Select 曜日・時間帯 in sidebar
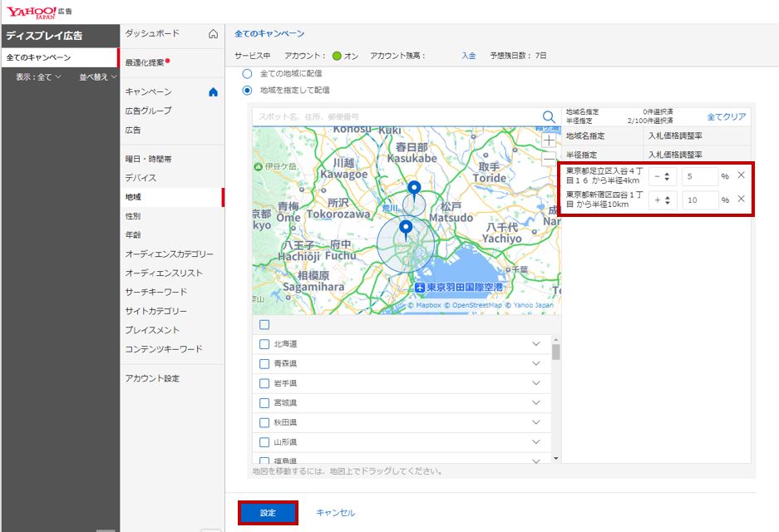 (148, 159)
